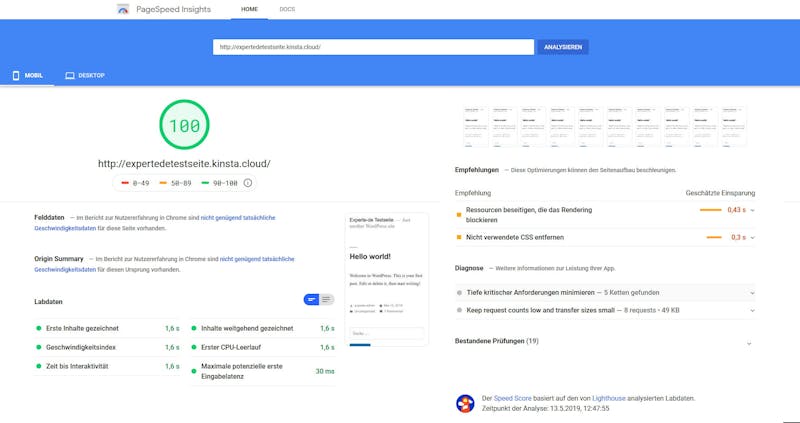Open Origin Summary 'nicht genügend tatsächliche' link

coord(257,259)
